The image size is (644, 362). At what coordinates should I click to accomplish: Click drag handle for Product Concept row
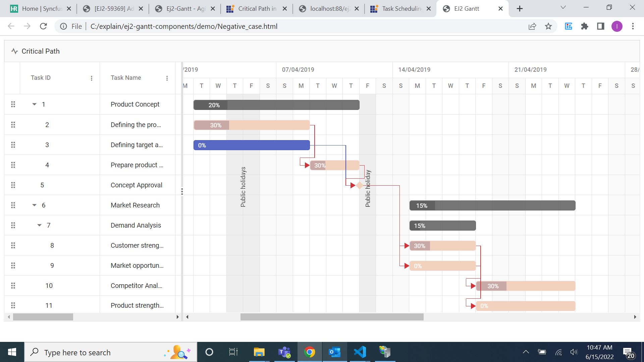(x=13, y=104)
